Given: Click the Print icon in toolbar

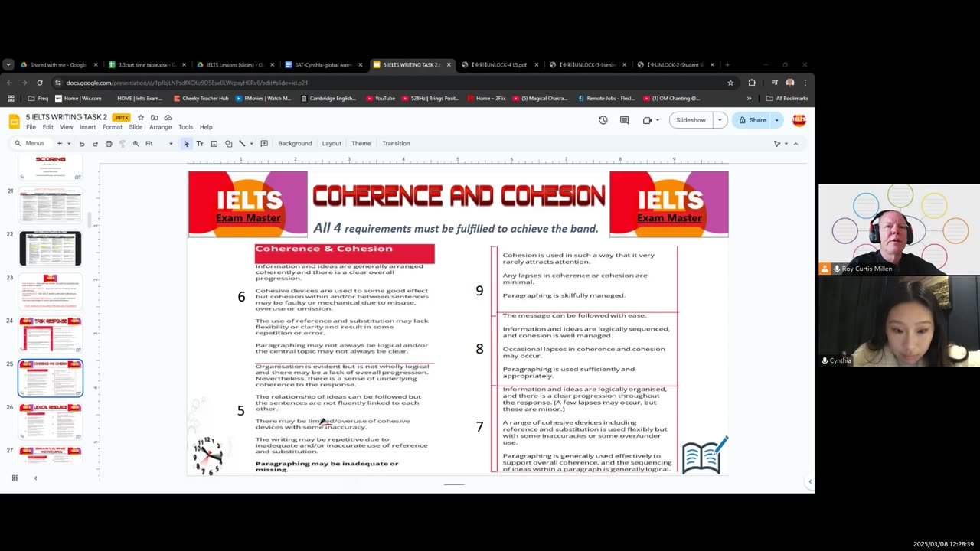Looking at the screenshot, I should (x=109, y=143).
